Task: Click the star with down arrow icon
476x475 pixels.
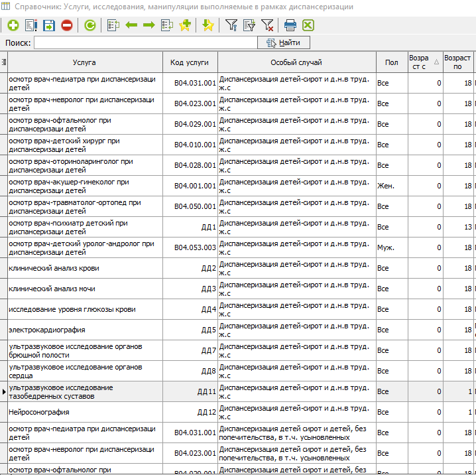Action: (208, 25)
